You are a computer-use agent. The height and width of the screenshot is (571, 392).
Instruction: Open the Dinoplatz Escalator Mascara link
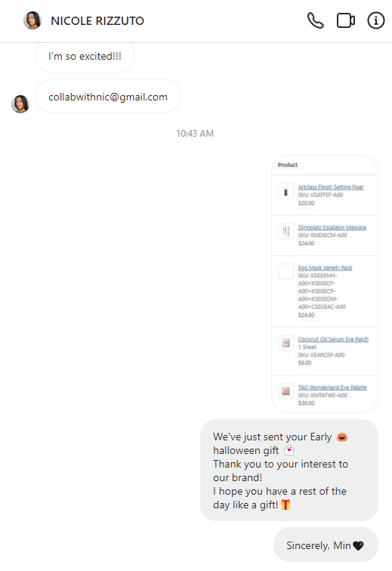332,227
